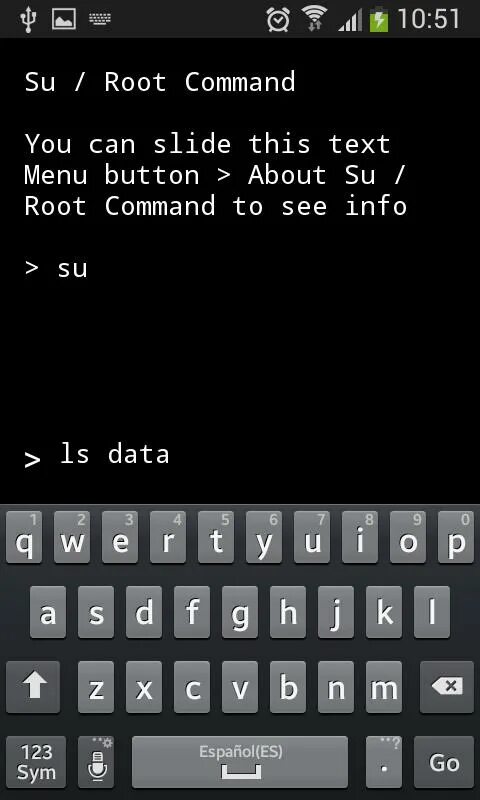The width and height of the screenshot is (480, 800).
Task: Open the image notification icon
Action: coord(64,19)
